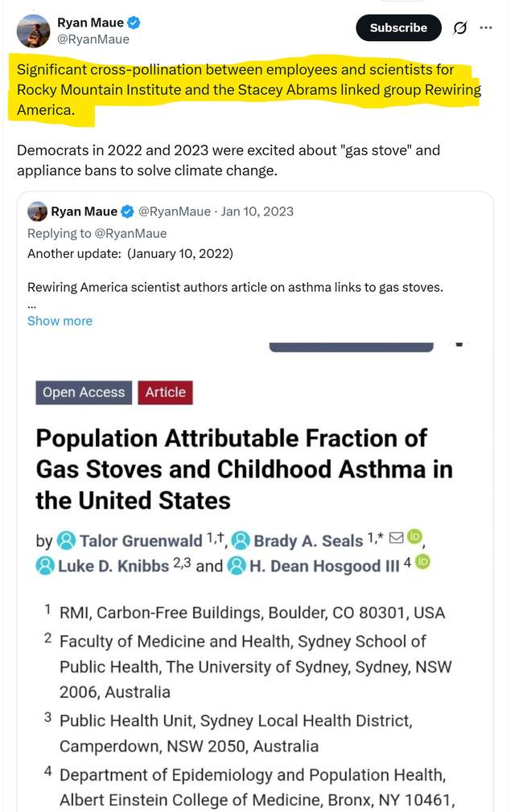523x812 pixels.
Task: Click the Open Access tag
Action: (x=84, y=392)
